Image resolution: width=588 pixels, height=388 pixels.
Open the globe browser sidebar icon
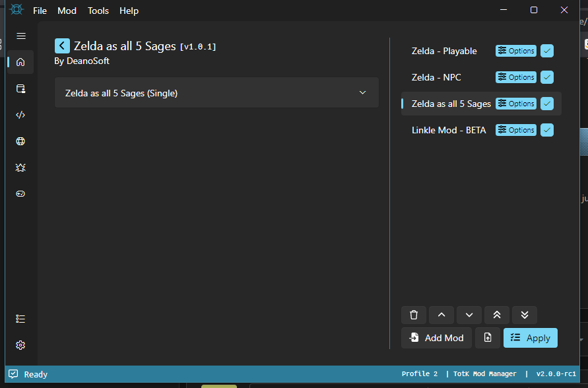20,141
